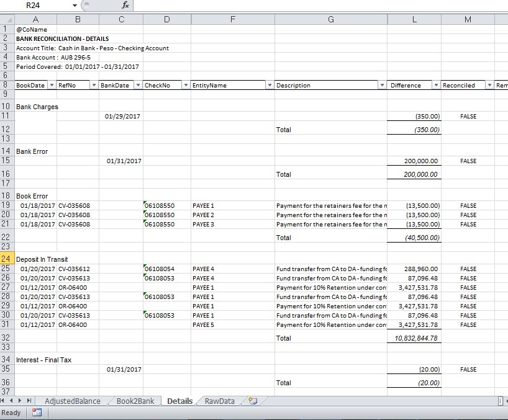The width and height of the screenshot is (508, 420).
Task: Click the Insert Function fx icon
Action: (x=125, y=5)
